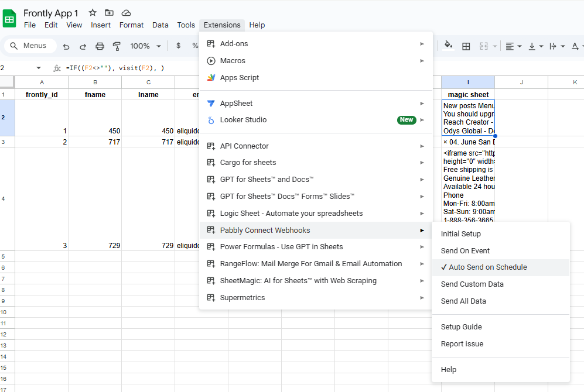The image size is (584, 392).
Task: Select column A header
Action: (42, 82)
